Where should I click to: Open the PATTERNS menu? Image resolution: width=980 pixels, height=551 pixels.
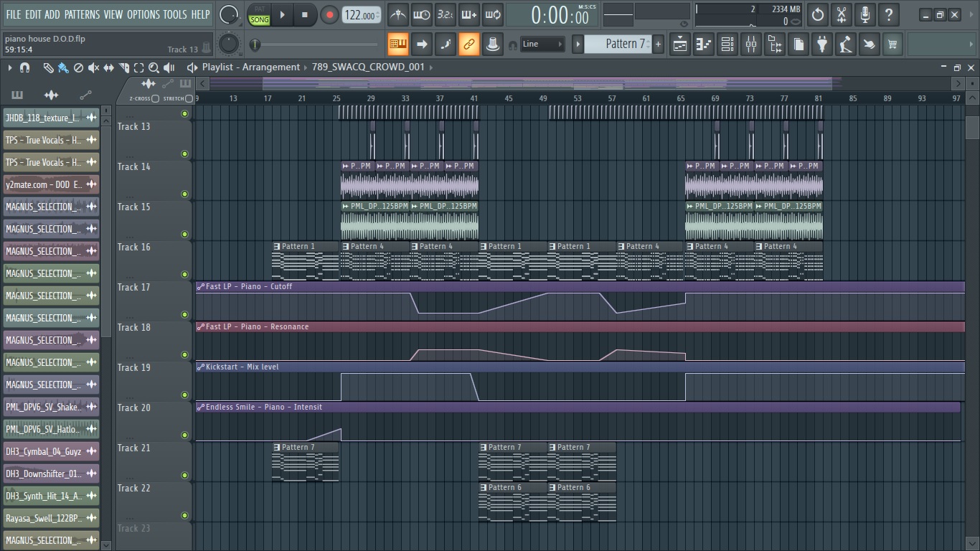pyautogui.click(x=82, y=14)
